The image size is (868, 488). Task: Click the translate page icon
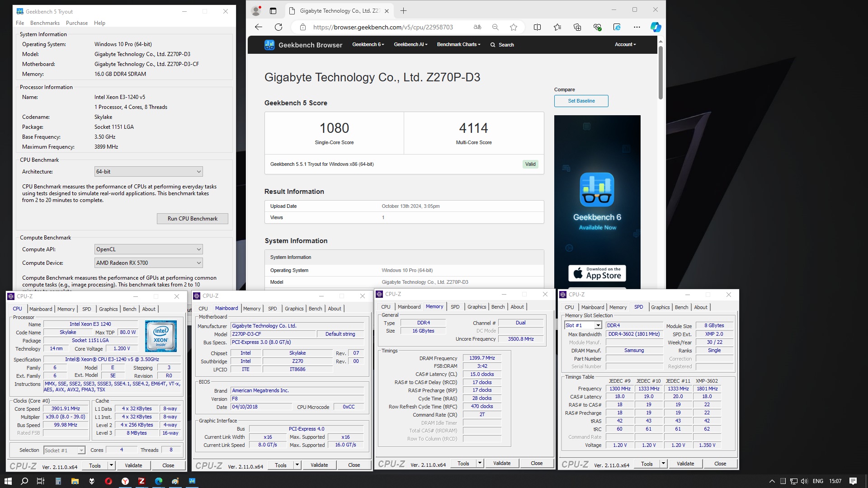[x=477, y=27]
